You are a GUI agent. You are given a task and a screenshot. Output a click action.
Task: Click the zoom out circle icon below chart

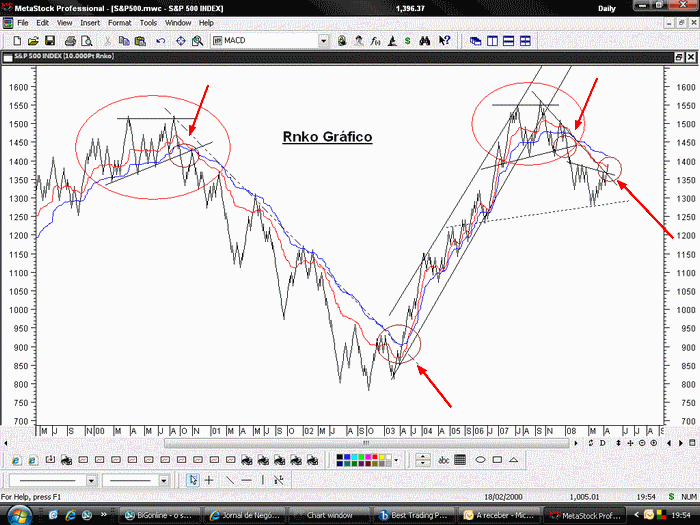[x=642, y=443]
